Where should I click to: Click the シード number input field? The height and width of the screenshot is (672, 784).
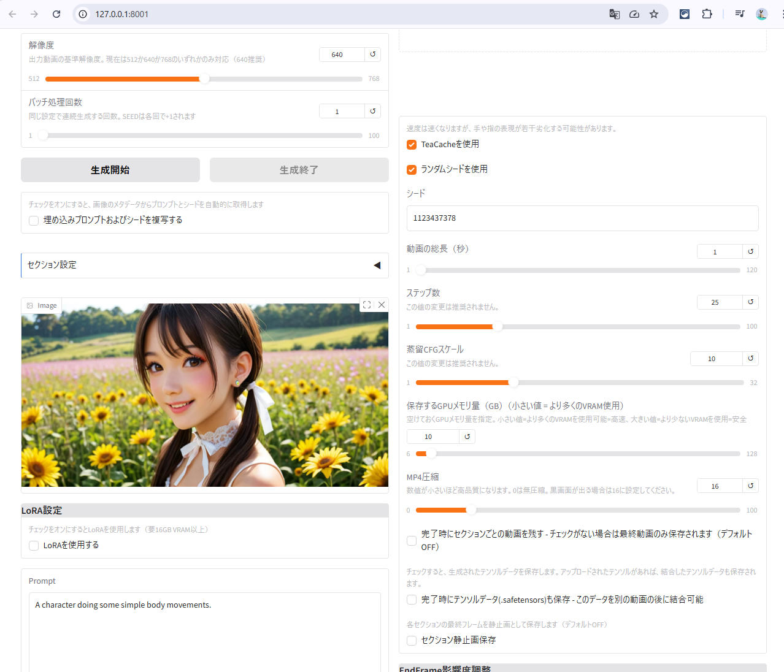point(582,218)
